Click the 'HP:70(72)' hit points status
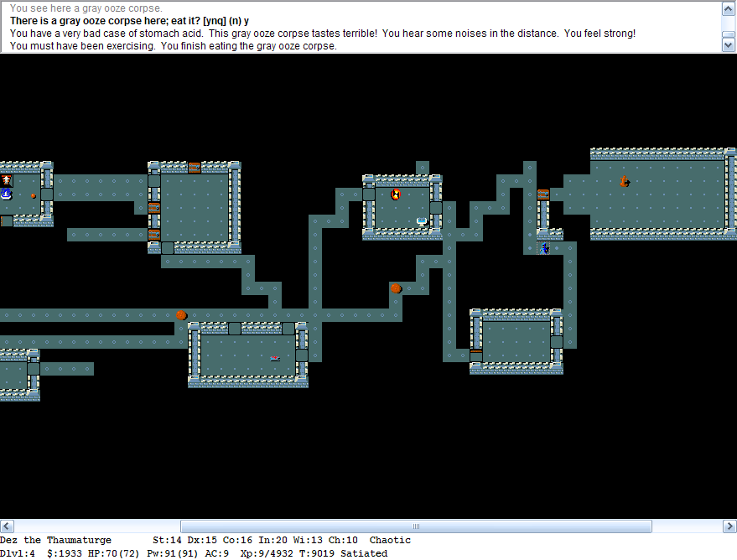 point(114,553)
